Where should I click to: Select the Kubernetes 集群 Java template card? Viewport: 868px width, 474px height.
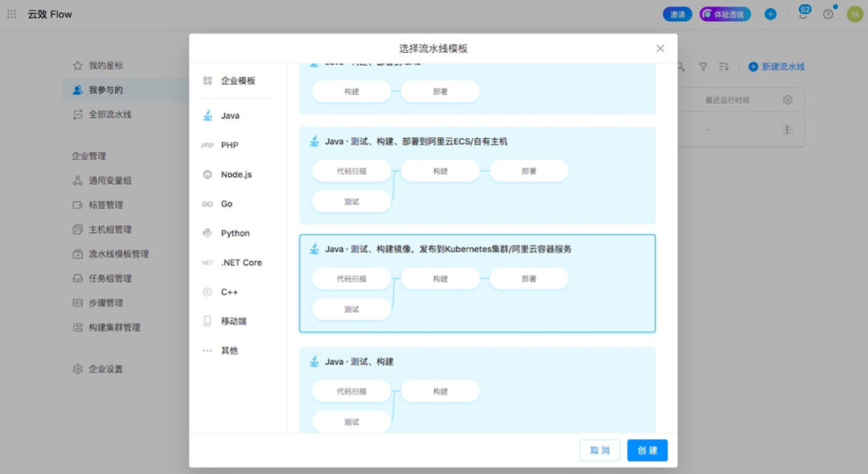477,283
